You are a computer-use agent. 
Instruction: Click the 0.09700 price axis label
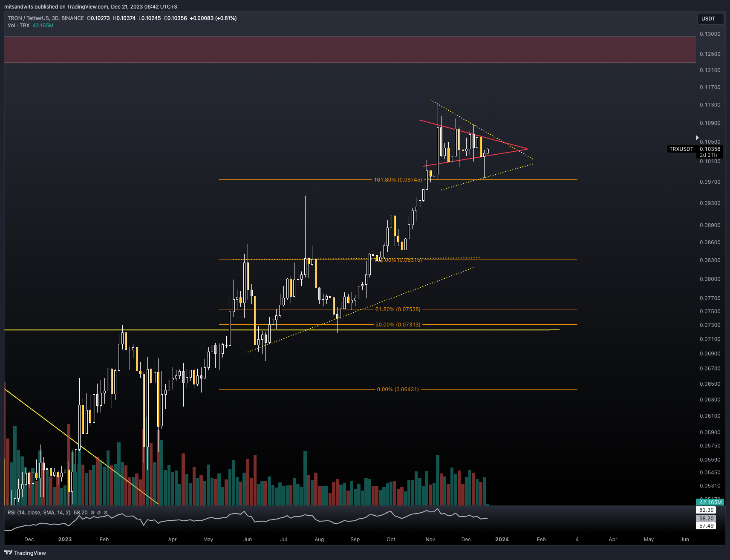pos(710,182)
